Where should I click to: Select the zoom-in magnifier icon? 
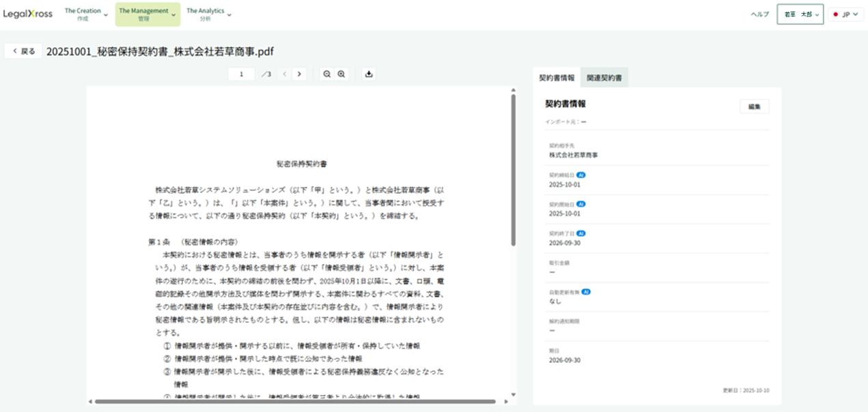click(x=341, y=74)
